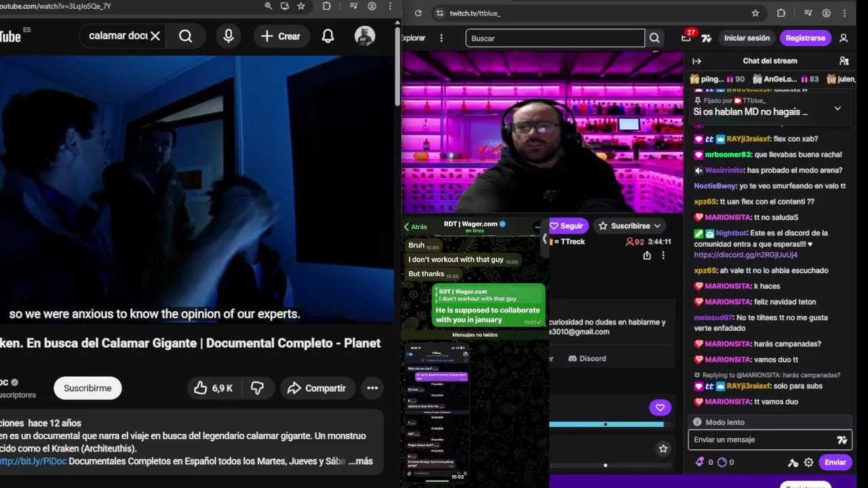The width and height of the screenshot is (868, 488).
Task: Click the star button on lower panel
Action: pyautogui.click(x=663, y=449)
